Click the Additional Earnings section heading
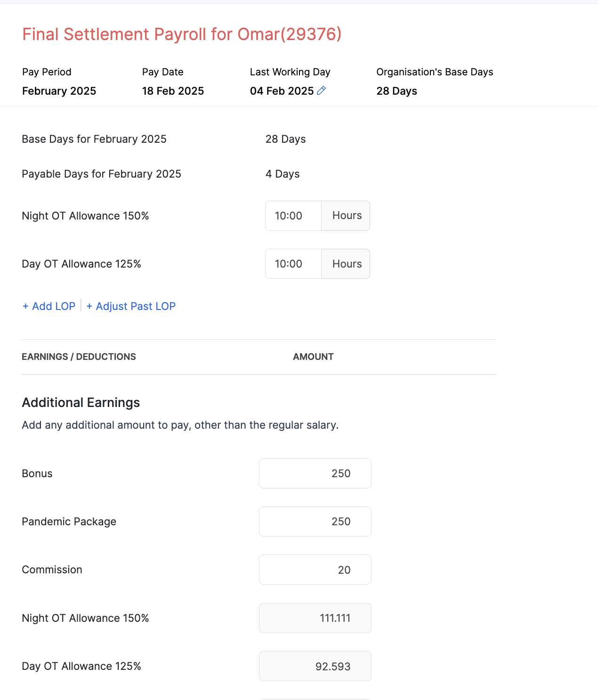This screenshot has width=598, height=700. pyautogui.click(x=81, y=403)
